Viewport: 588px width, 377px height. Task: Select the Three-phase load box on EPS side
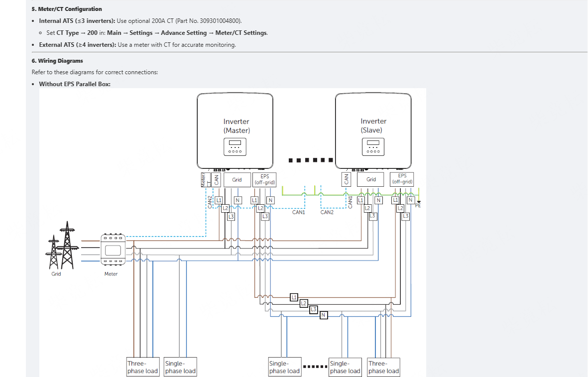383,367
